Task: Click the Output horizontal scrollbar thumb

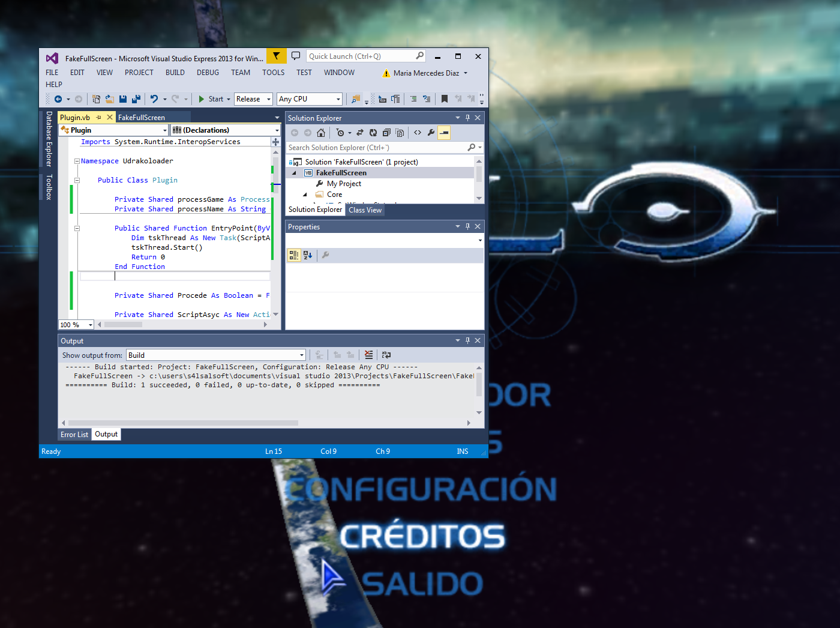Action: (183, 423)
